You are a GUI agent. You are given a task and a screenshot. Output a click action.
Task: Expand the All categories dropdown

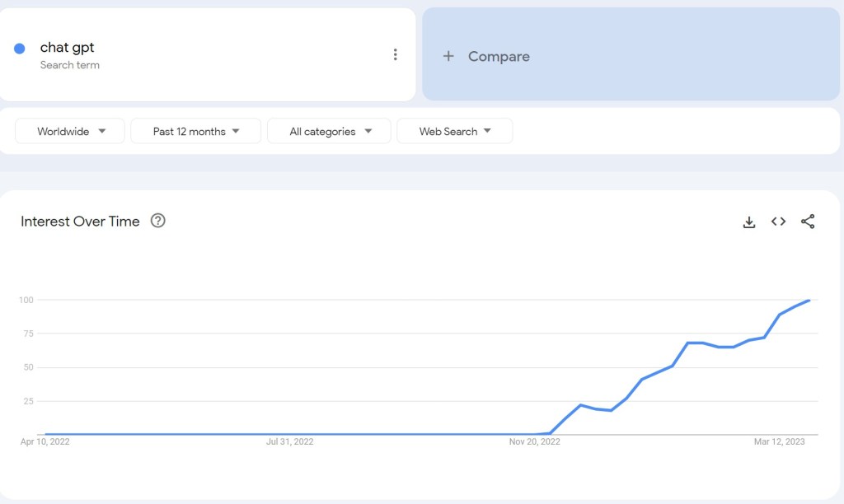coord(329,131)
